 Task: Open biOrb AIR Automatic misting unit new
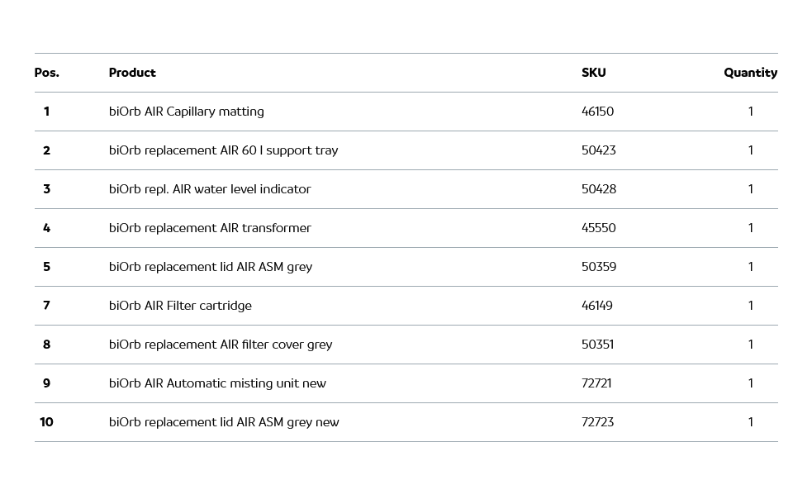click(x=217, y=383)
